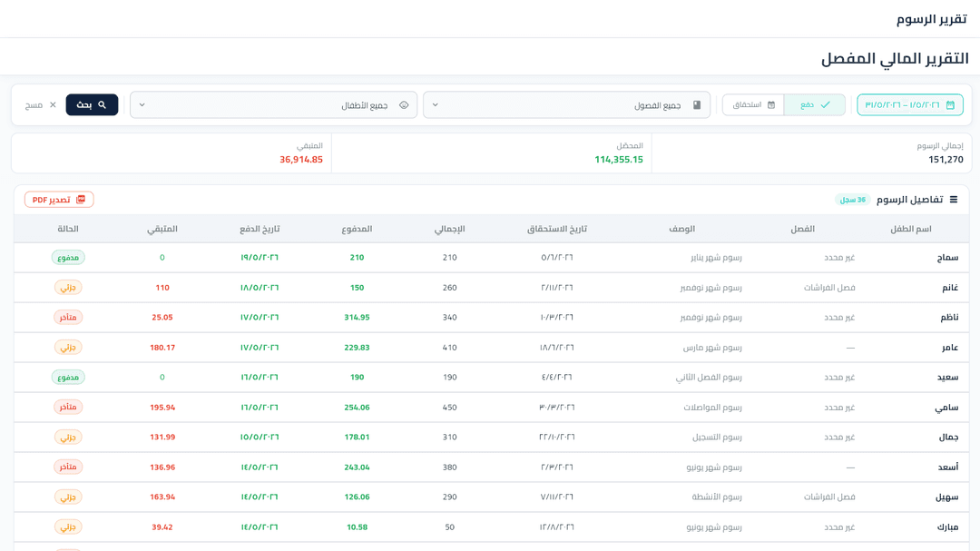Screen dimensions: 980x551
Task: Click the المتبقي column header
Action: click(x=162, y=229)
